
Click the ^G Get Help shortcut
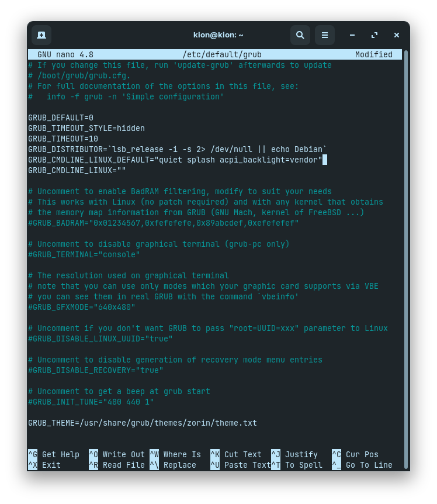coord(54,454)
